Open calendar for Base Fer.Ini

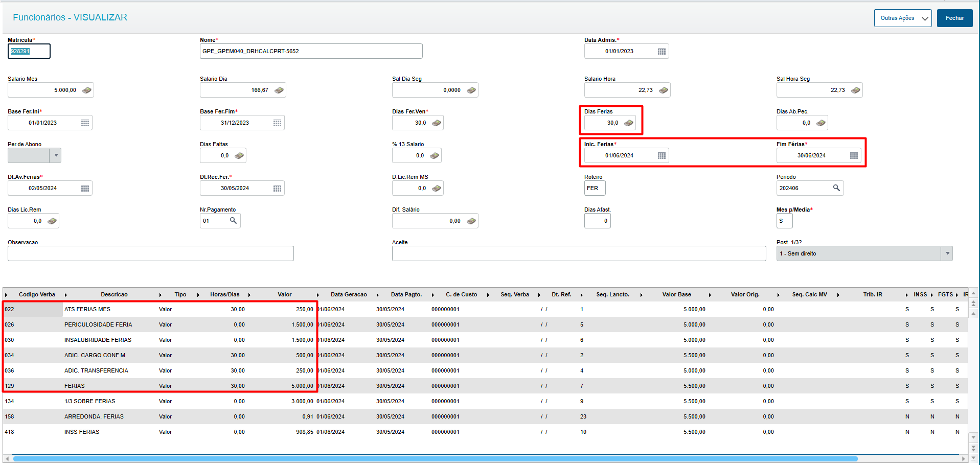tap(85, 123)
